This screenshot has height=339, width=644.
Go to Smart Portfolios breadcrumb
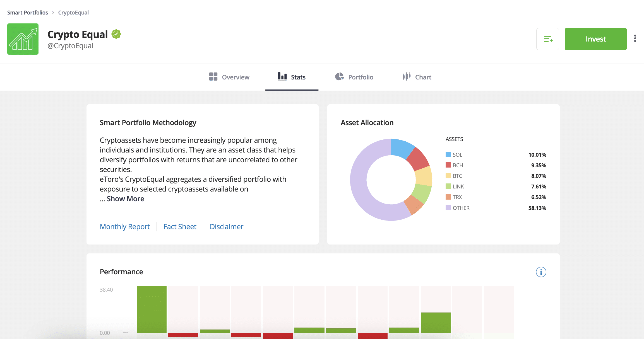(x=28, y=13)
